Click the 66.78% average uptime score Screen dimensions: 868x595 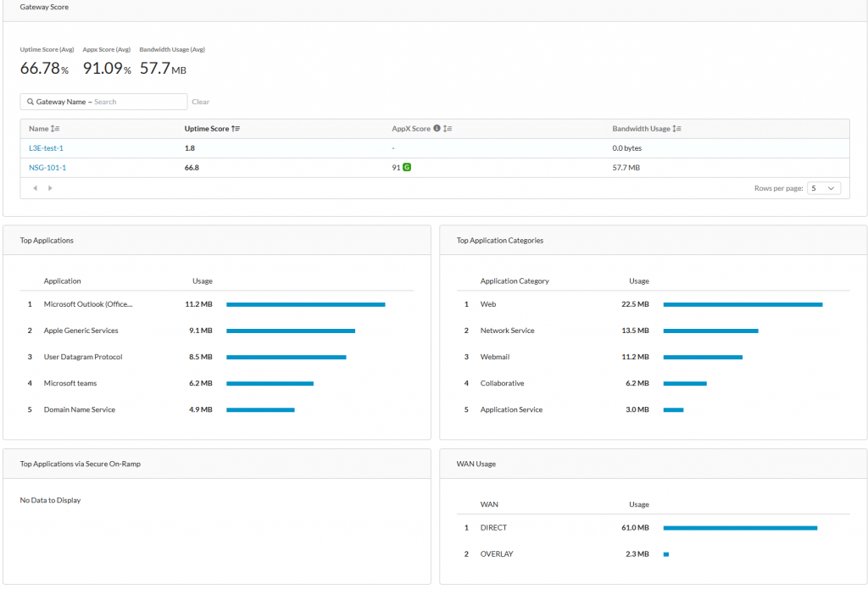[x=44, y=68]
